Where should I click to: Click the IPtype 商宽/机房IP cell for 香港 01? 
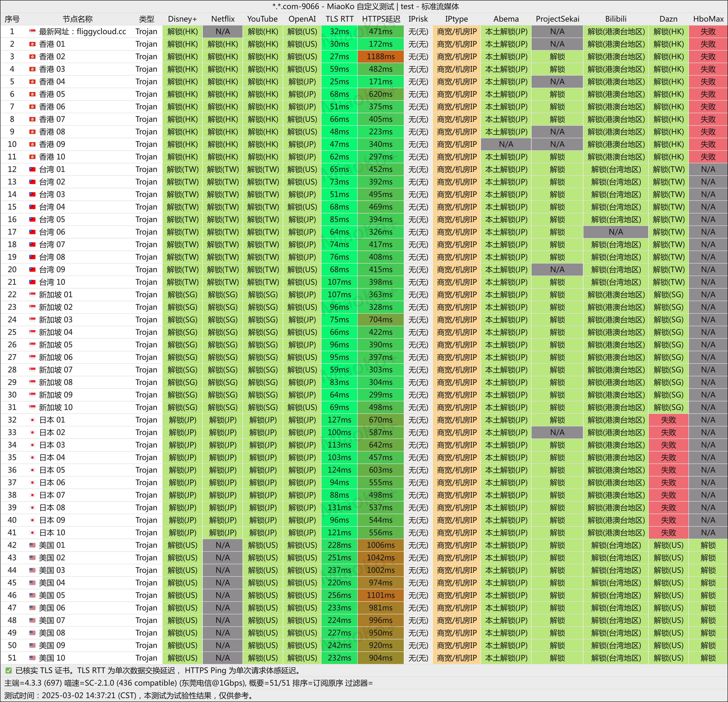click(x=457, y=44)
